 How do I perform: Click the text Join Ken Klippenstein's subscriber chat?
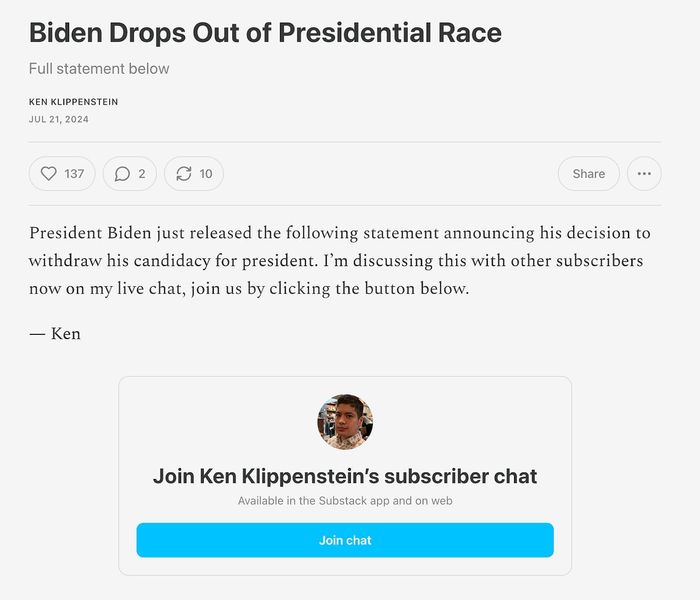point(345,476)
